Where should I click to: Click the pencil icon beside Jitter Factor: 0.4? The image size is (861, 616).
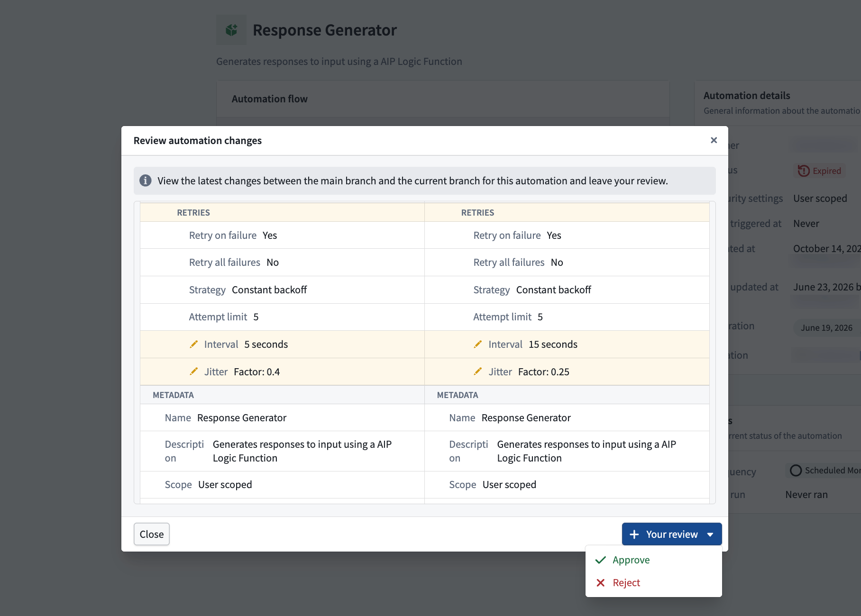click(x=193, y=371)
